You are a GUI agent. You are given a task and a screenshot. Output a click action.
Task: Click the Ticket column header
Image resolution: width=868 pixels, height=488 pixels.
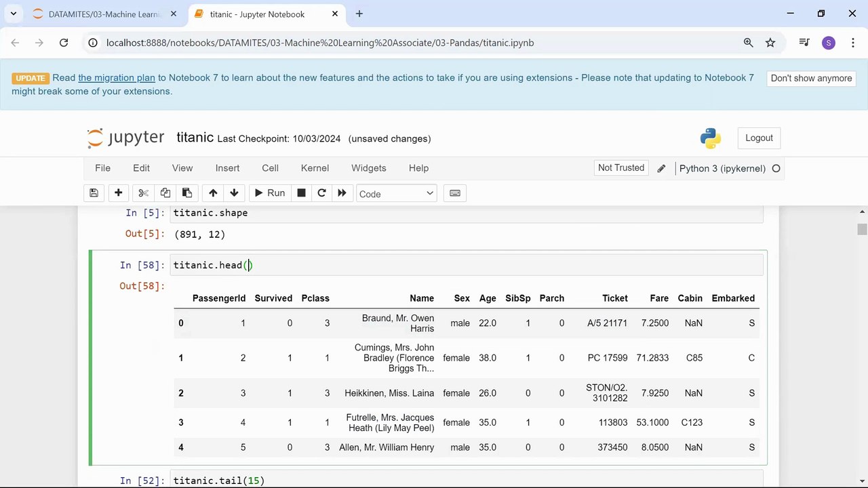point(615,298)
